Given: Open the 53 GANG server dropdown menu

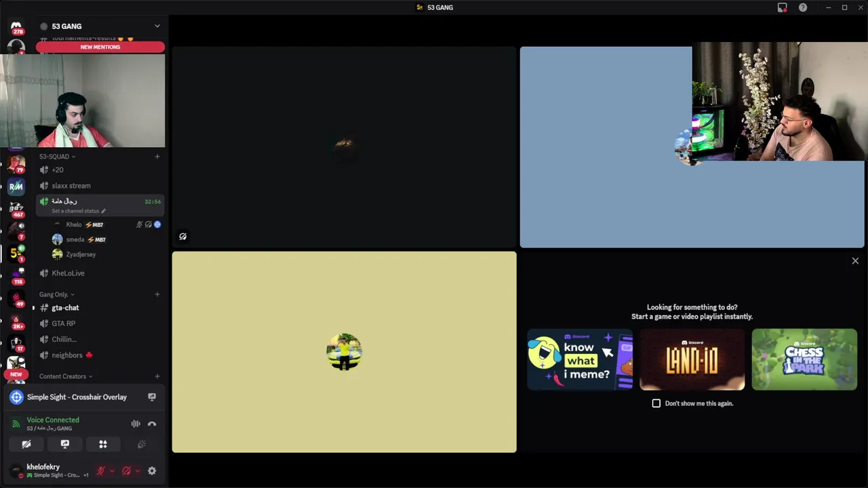Looking at the screenshot, I should click(157, 26).
